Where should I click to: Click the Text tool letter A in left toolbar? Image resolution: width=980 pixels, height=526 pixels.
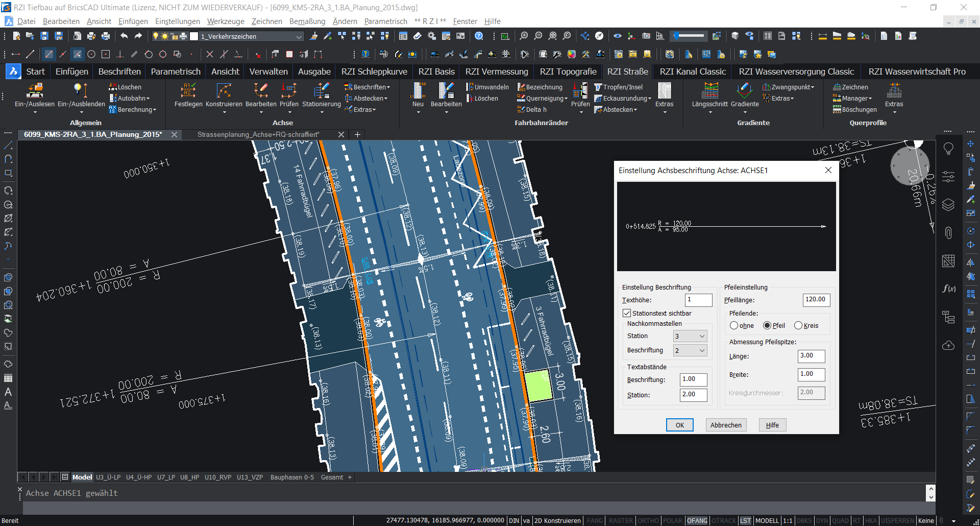(8, 392)
